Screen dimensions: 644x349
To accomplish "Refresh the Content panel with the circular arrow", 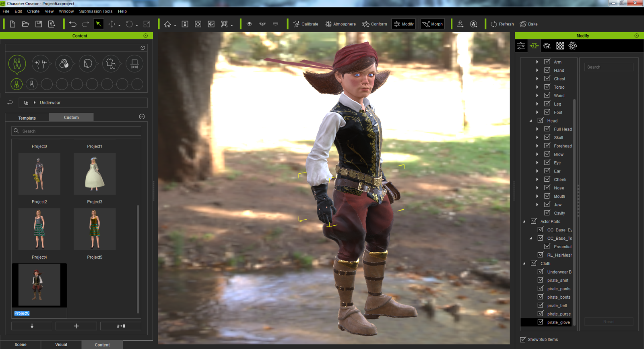I will [142, 48].
